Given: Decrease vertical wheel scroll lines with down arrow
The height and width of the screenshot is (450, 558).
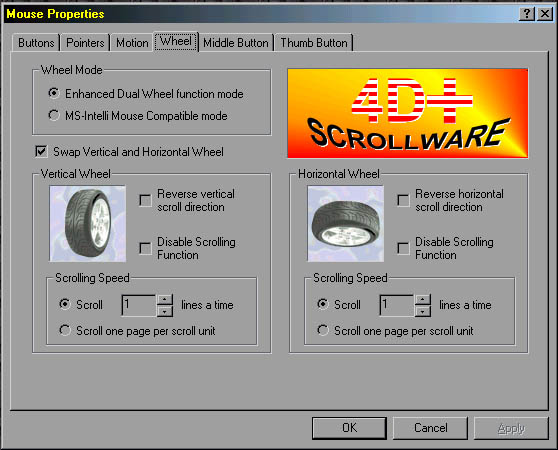Looking at the screenshot, I should (164, 311).
